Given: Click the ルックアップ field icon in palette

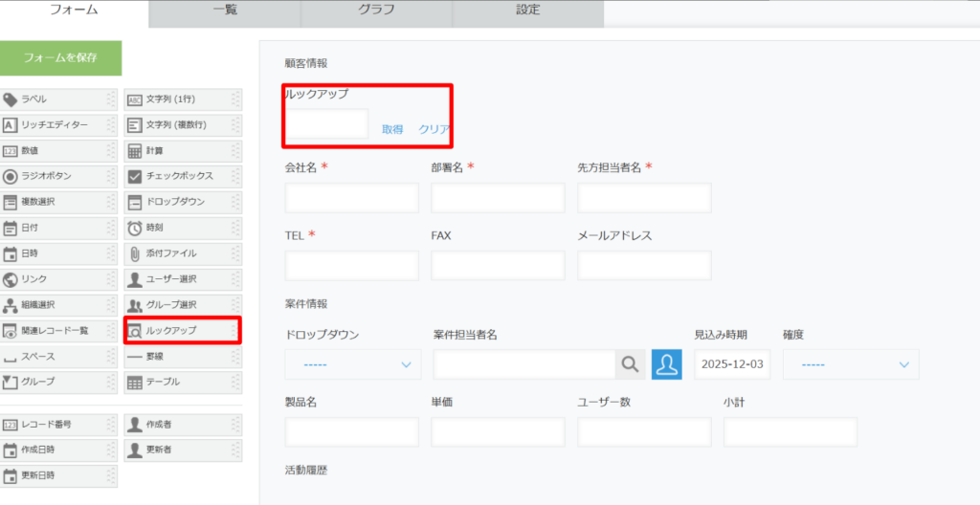Looking at the screenshot, I should (135, 331).
